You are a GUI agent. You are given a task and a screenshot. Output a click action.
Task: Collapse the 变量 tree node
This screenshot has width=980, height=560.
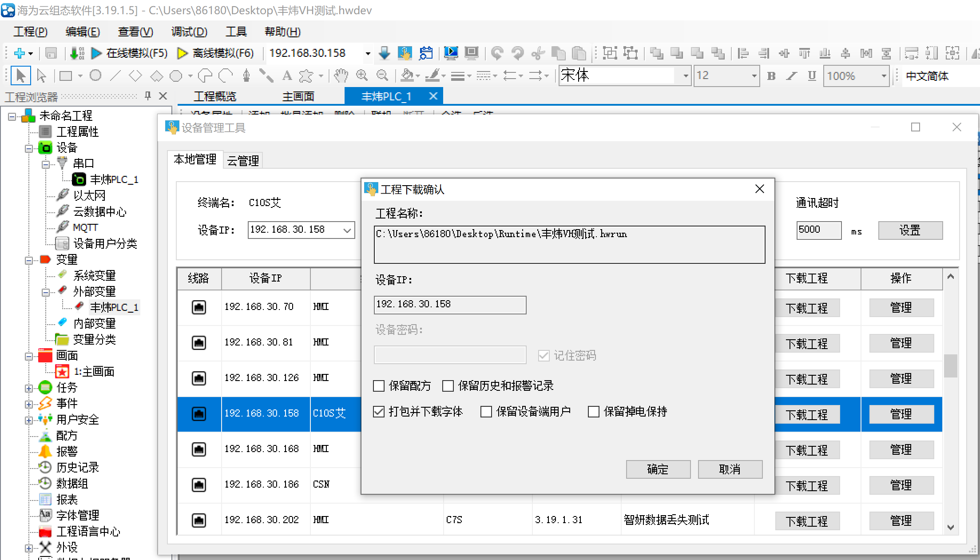(x=29, y=260)
